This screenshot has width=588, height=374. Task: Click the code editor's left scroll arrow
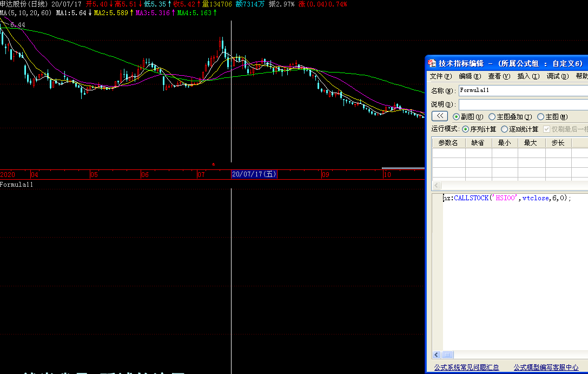(x=437, y=355)
